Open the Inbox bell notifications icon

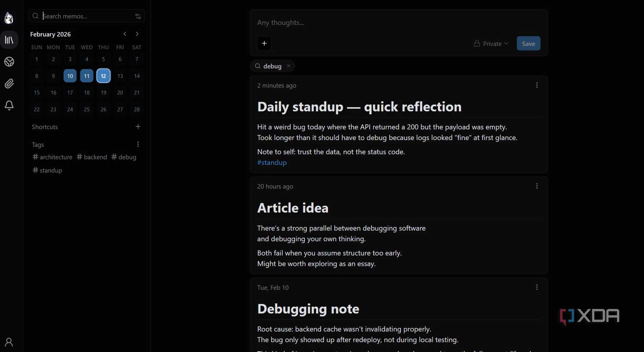[x=9, y=105]
